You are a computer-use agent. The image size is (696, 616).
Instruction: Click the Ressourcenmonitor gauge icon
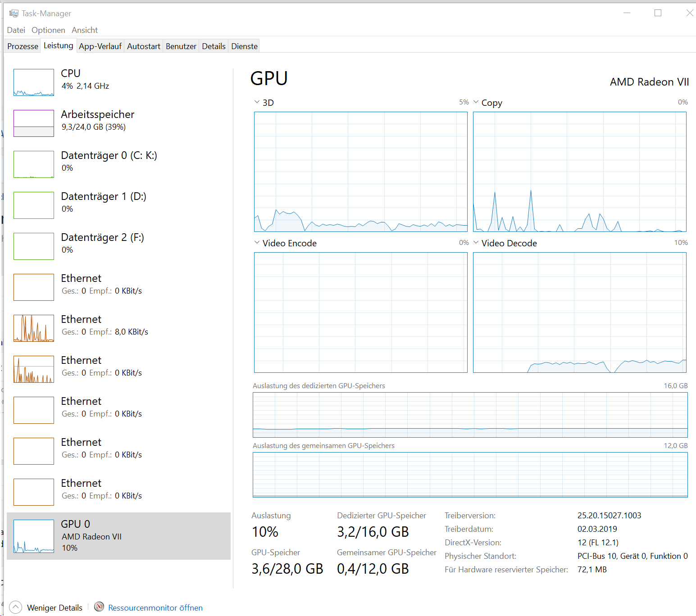[99, 607]
